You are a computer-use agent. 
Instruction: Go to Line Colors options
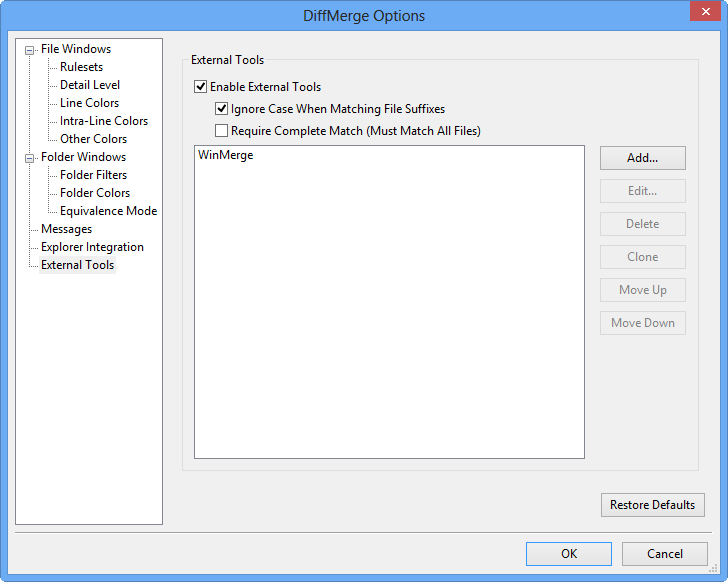pyautogui.click(x=89, y=103)
